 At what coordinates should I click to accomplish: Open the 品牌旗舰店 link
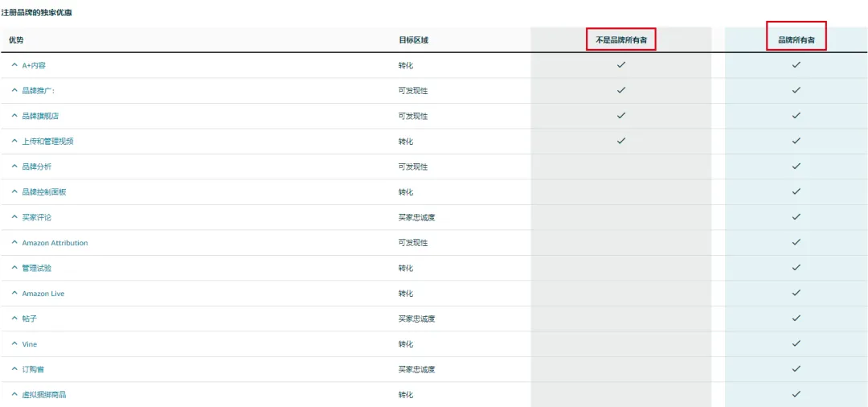point(39,117)
